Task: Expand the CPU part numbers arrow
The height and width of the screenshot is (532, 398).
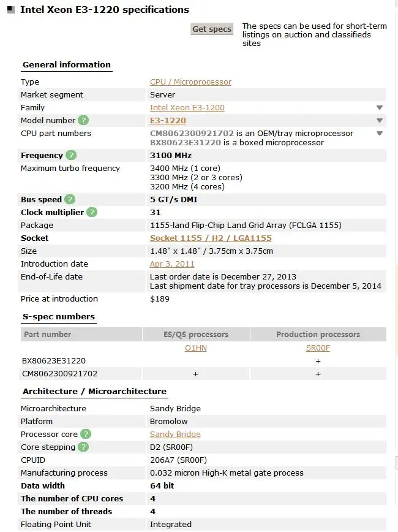Action: point(380,134)
